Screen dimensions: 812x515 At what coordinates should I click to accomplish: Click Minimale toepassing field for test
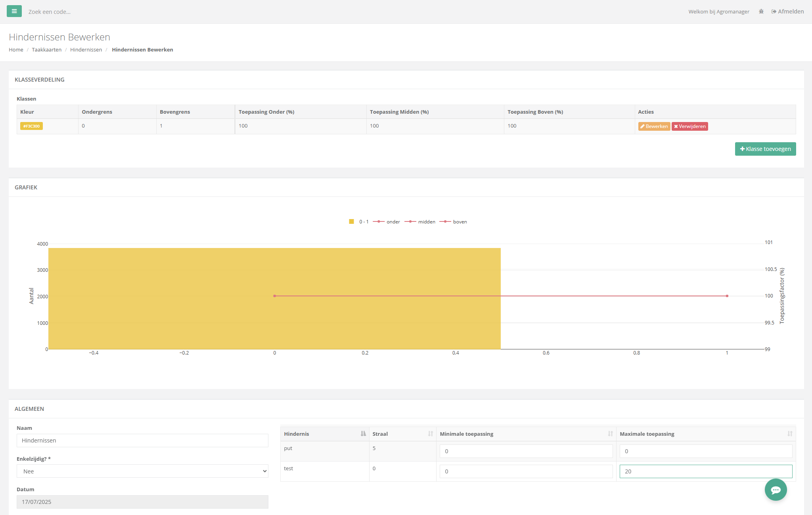coord(526,471)
